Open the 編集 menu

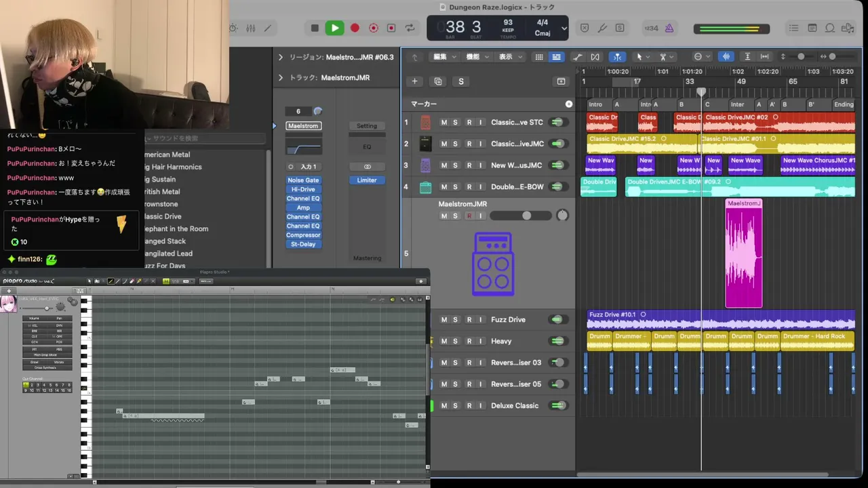coord(443,57)
